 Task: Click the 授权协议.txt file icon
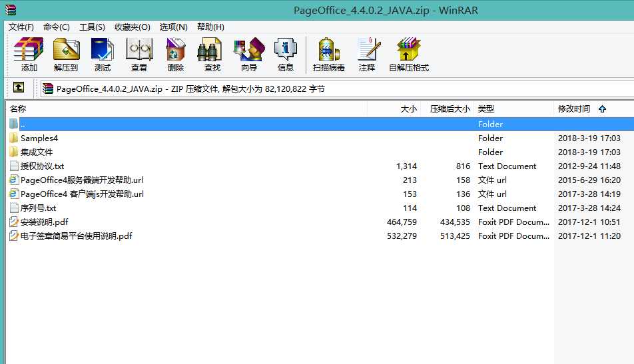coord(14,166)
